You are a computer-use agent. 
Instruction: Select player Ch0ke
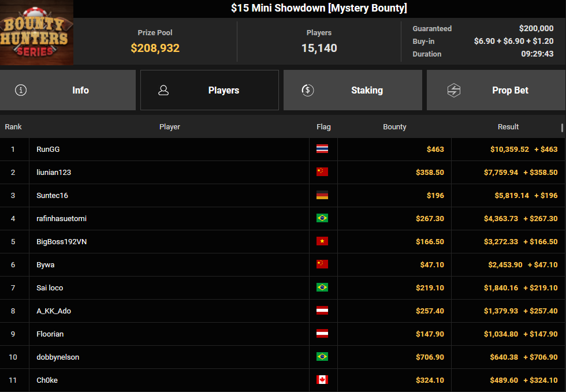click(47, 380)
